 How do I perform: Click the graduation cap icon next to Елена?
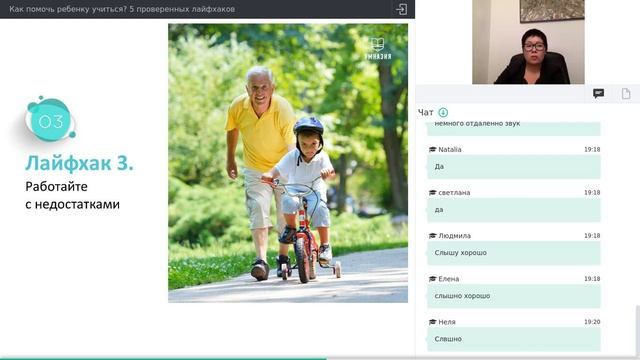[x=433, y=279]
